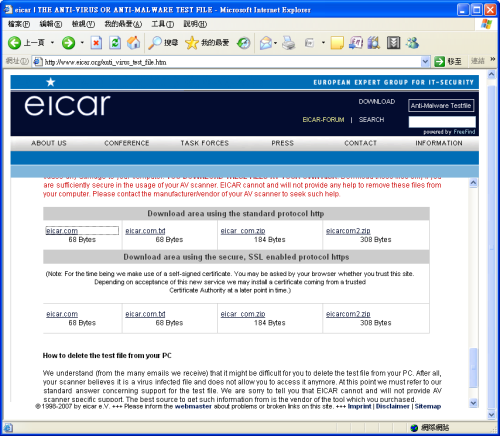Click the eicar logo
The image size is (500, 436).
(x=67, y=105)
